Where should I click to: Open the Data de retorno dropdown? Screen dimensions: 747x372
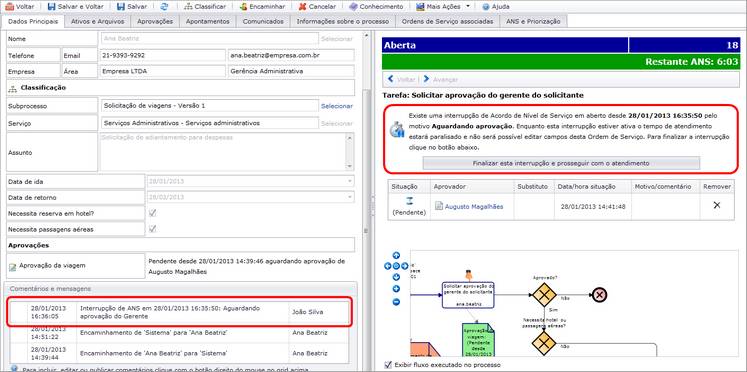[350, 197]
